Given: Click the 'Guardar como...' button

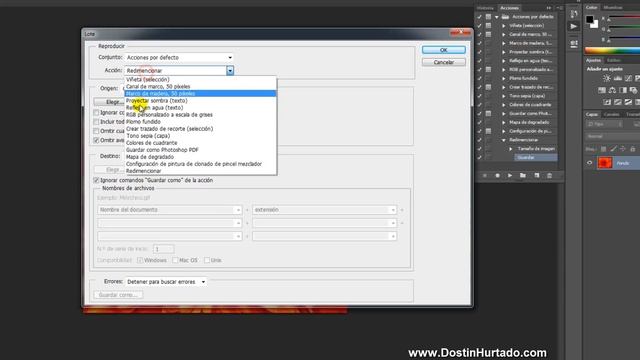Looking at the screenshot, I should [x=118, y=295].
